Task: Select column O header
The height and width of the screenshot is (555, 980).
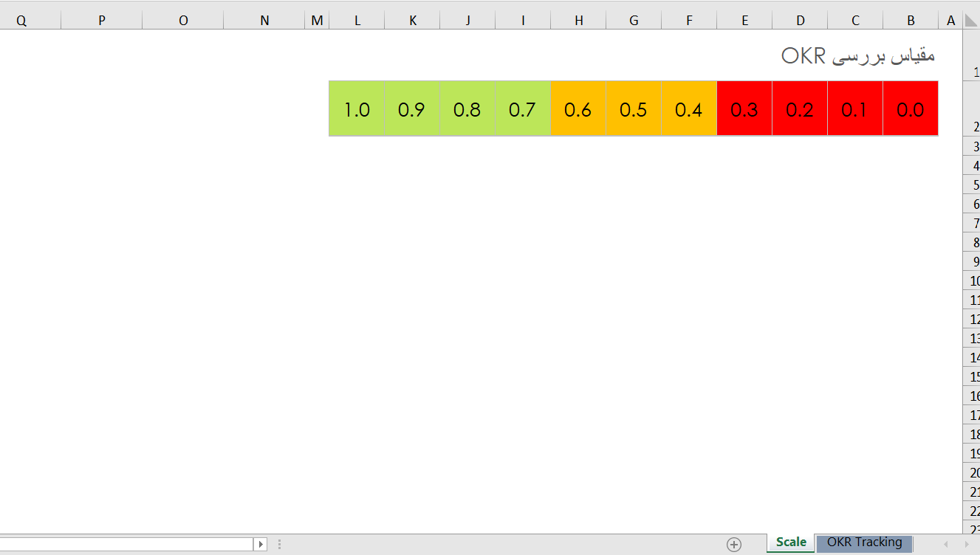Action: (183, 21)
